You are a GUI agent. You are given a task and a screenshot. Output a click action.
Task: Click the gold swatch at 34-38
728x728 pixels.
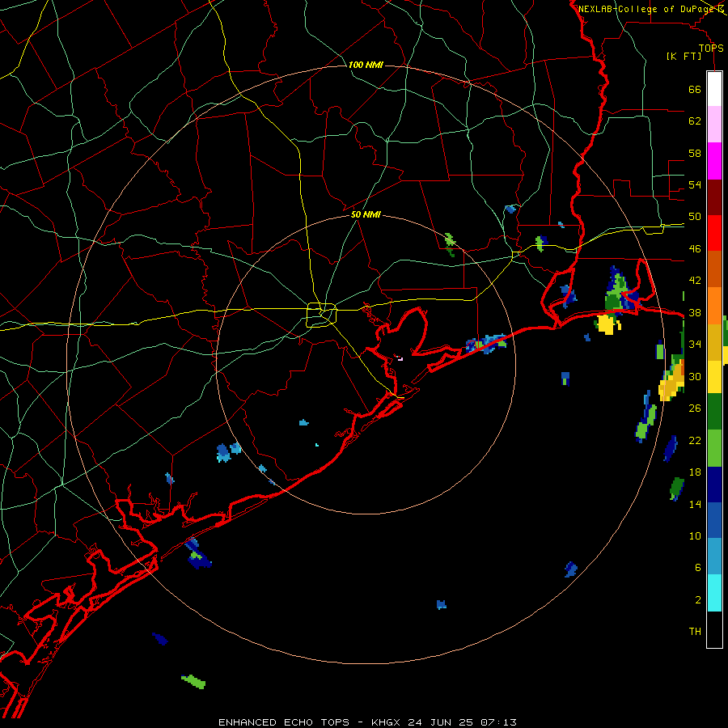pyautogui.click(x=714, y=342)
